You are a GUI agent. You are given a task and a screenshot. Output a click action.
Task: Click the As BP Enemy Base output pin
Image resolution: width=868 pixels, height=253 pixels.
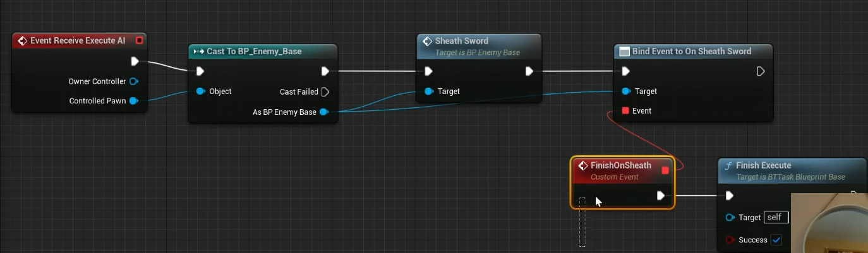click(323, 112)
